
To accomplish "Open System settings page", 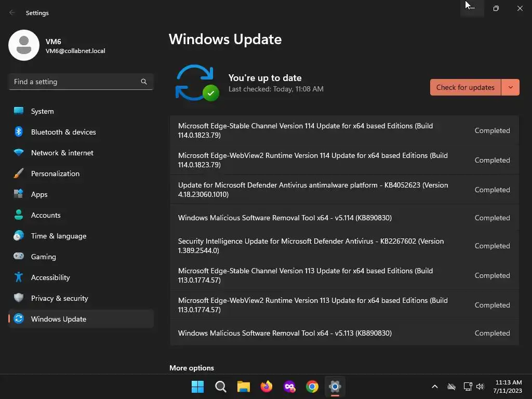I will [81, 111].
